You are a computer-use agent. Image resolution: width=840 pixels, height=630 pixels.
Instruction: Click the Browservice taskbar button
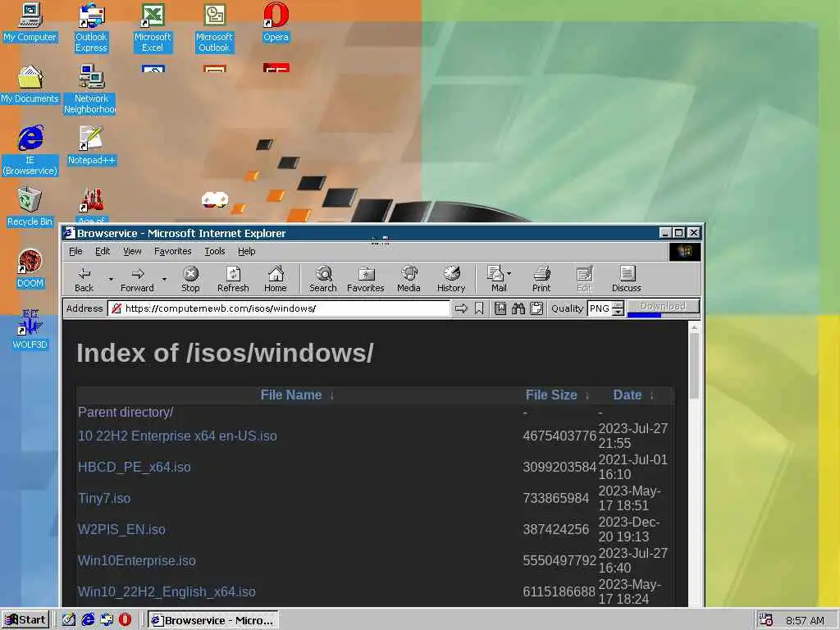pos(213,620)
